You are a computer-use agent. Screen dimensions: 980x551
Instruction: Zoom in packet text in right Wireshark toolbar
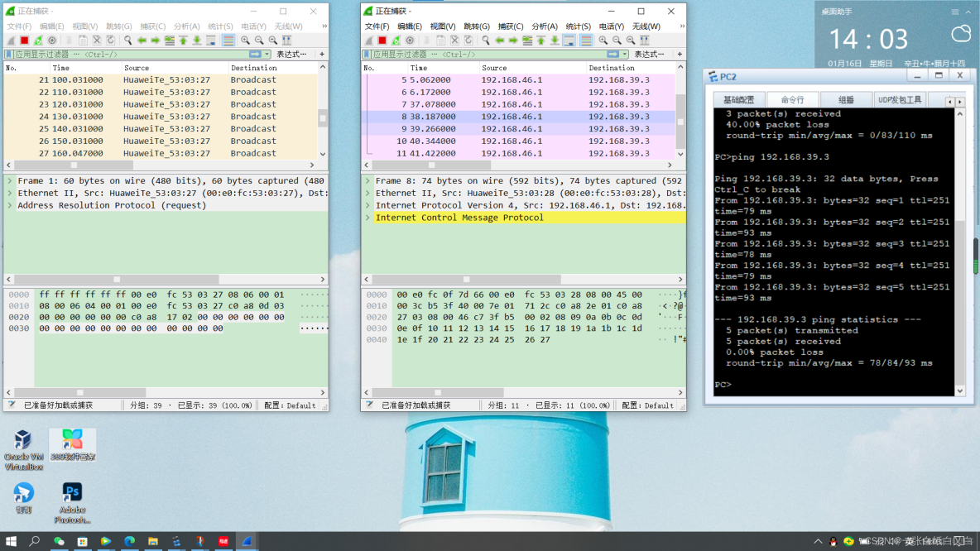[x=603, y=40]
